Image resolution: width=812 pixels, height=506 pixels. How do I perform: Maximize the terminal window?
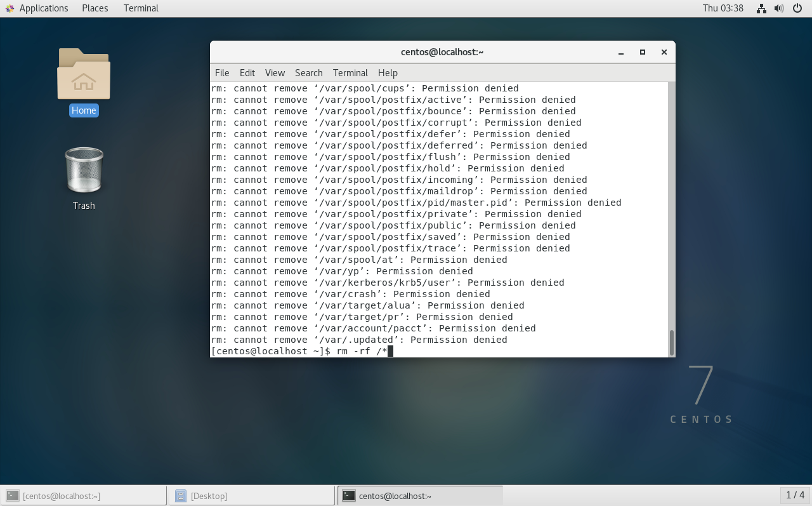tap(643, 52)
